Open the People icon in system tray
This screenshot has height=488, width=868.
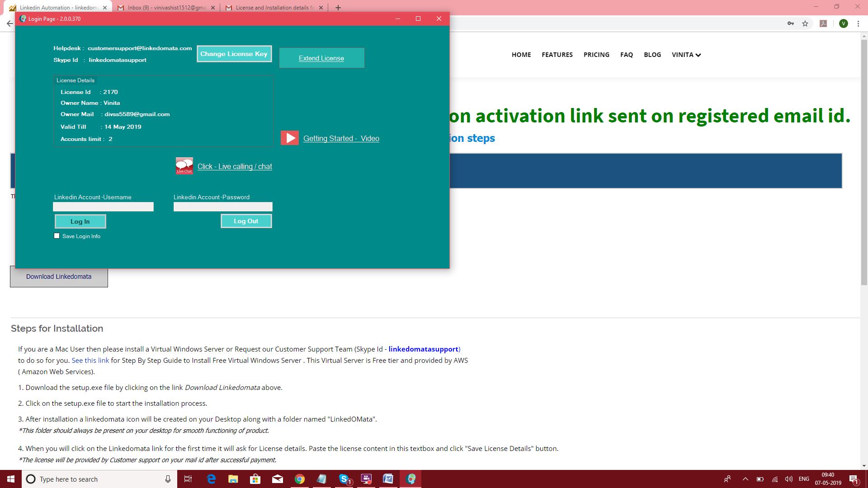coord(727,479)
